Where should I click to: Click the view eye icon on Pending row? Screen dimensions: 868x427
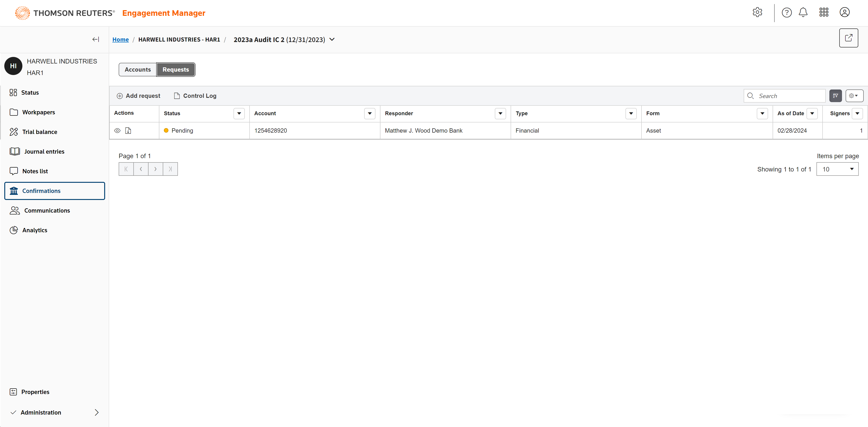pyautogui.click(x=117, y=131)
